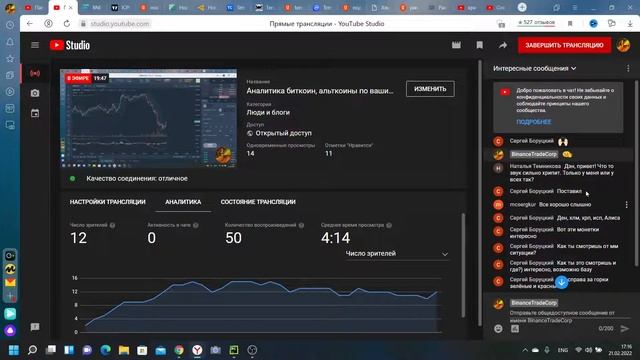Open browser downloads icon
Image resolution: width=640 pixels, height=360 pixels.
pos(630,24)
